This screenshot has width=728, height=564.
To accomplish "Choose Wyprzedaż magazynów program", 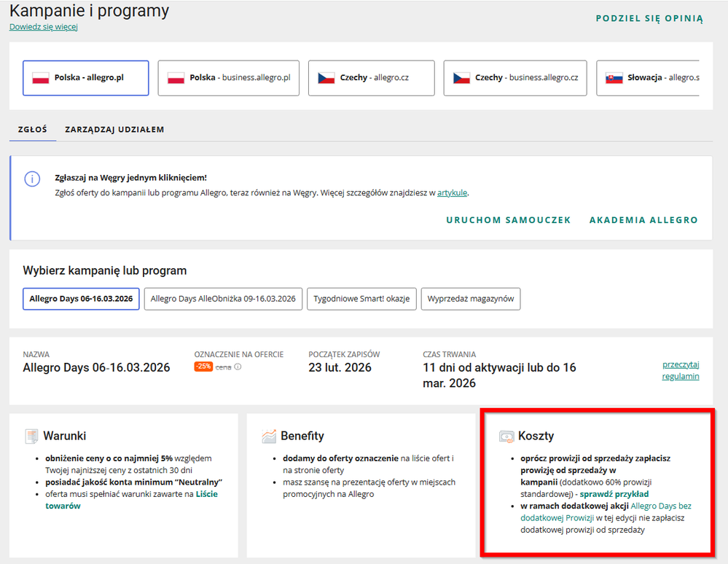I will 470,299.
